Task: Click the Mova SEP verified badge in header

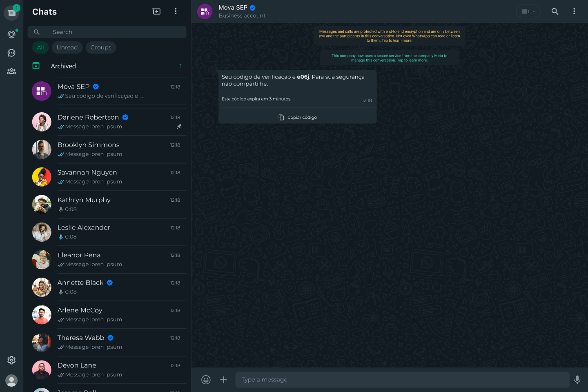Action: point(253,8)
